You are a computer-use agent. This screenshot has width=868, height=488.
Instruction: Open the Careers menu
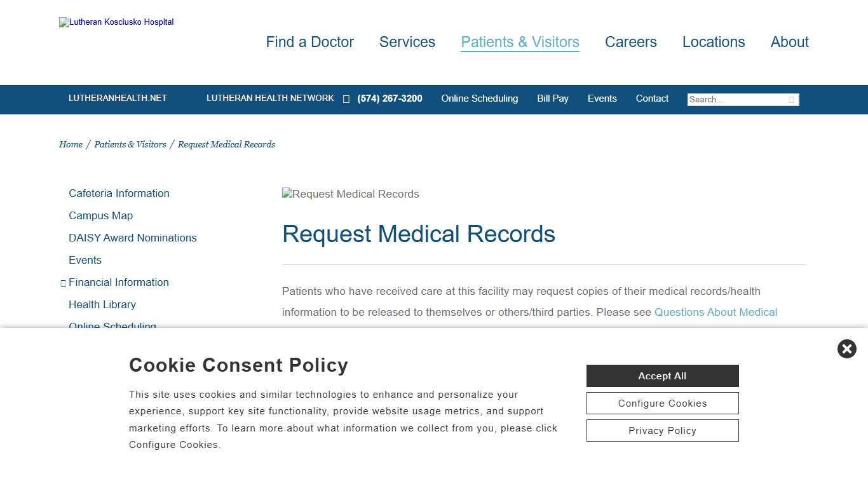click(x=631, y=42)
